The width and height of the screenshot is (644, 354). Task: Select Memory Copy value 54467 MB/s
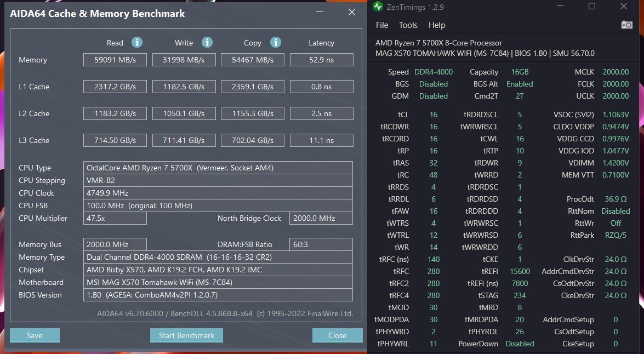point(253,60)
